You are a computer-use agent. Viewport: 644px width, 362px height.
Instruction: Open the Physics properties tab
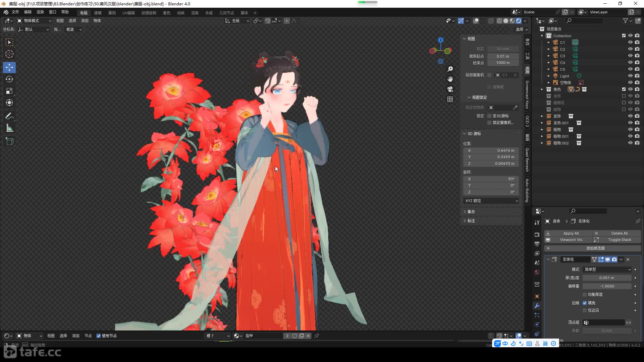[x=537, y=324]
